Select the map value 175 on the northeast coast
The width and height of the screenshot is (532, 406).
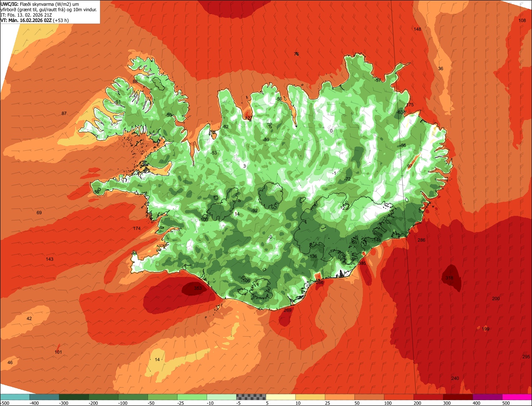(x=410, y=105)
